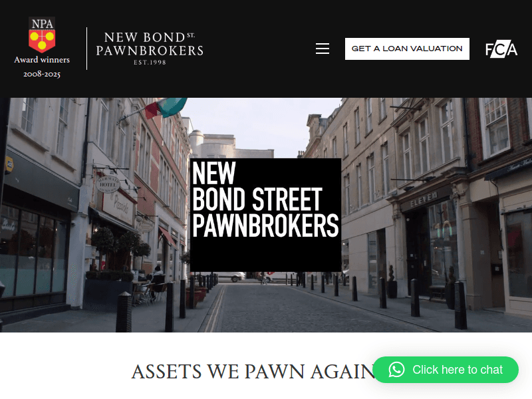Open the Click here to chat button
The width and height of the screenshot is (532, 399).
(x=446, y=370)
